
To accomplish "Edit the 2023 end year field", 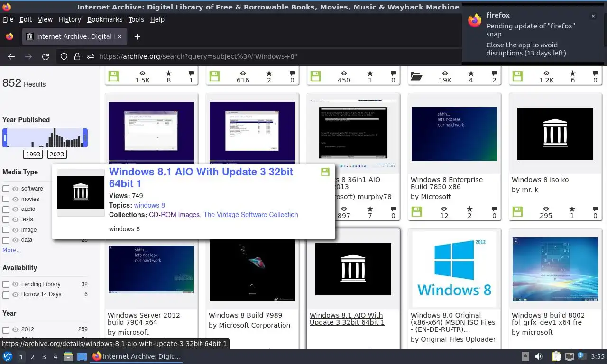I will point(57,155).
